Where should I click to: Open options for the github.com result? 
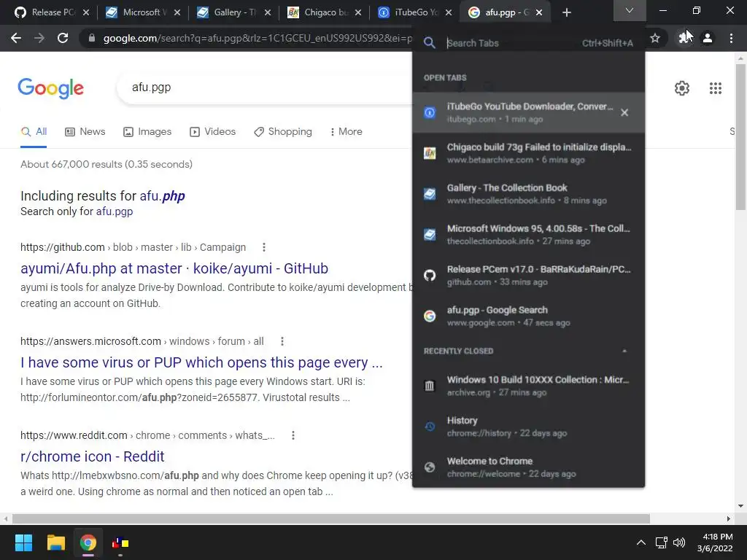[x=264, y=247]
